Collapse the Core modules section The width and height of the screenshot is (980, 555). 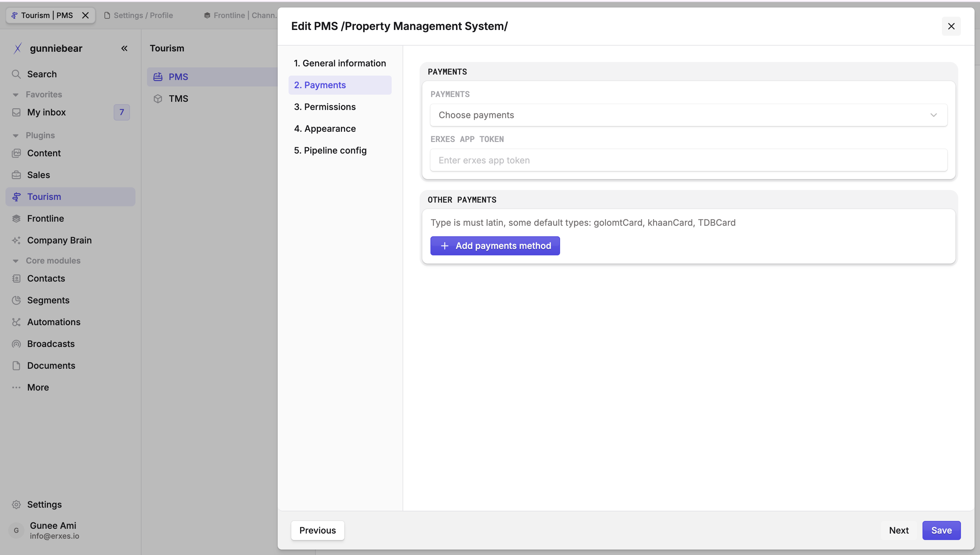click(16, 261)
